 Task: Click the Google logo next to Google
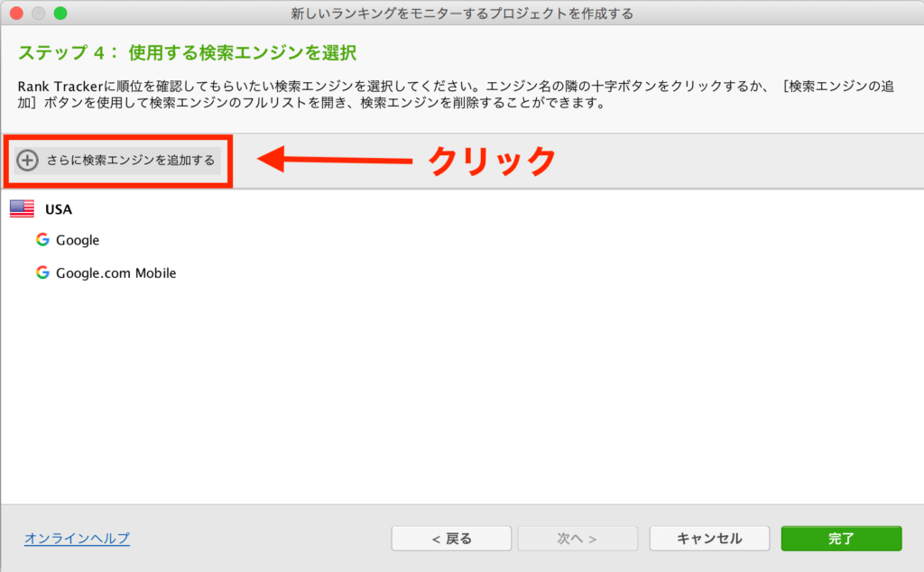click(x=42, y=240)
